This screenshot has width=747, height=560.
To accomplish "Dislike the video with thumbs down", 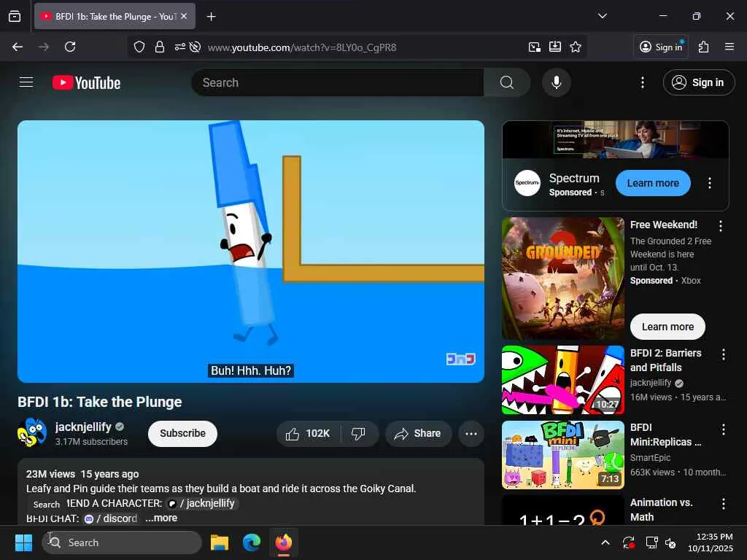I will [x=359, y=433].
